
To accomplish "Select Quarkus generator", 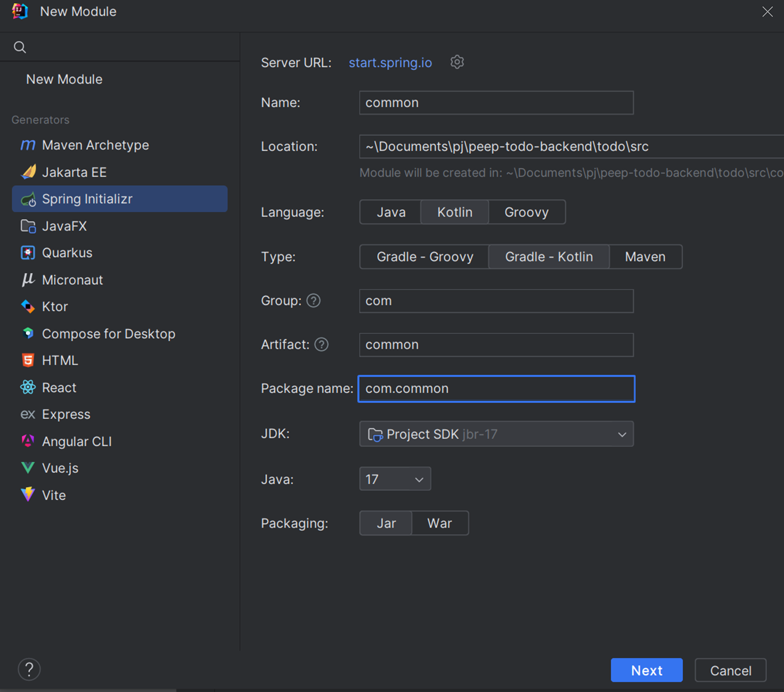I will click(x=120, y=253).
